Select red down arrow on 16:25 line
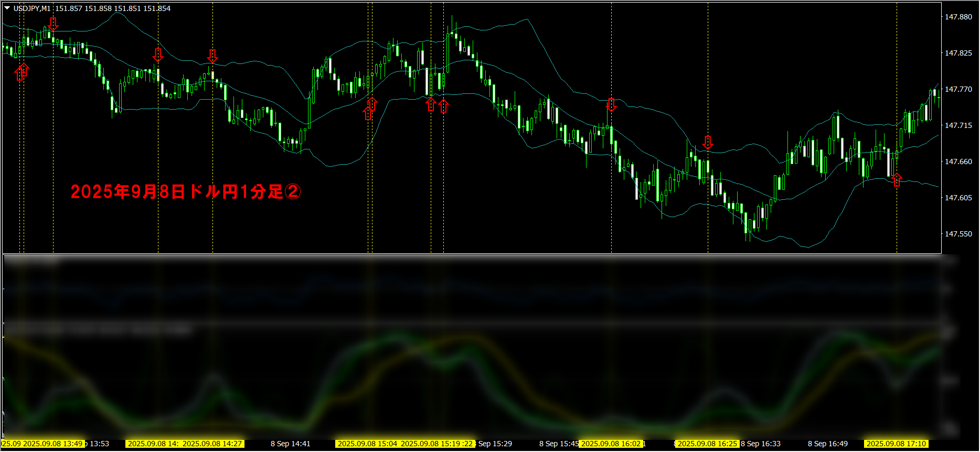The image size is (980, 452). pos(708,142)
